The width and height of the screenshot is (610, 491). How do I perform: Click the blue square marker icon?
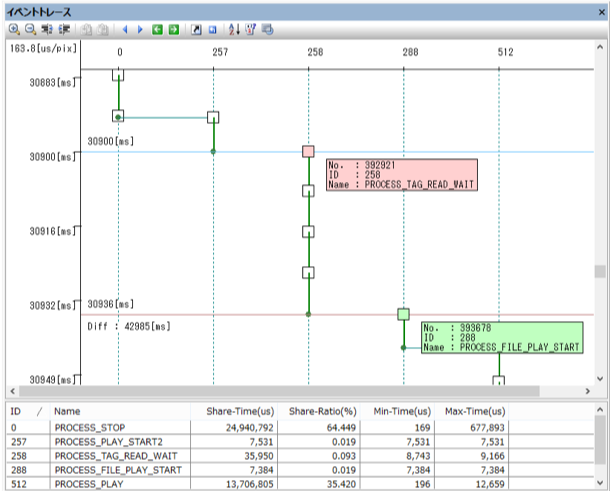coord(212,30)
